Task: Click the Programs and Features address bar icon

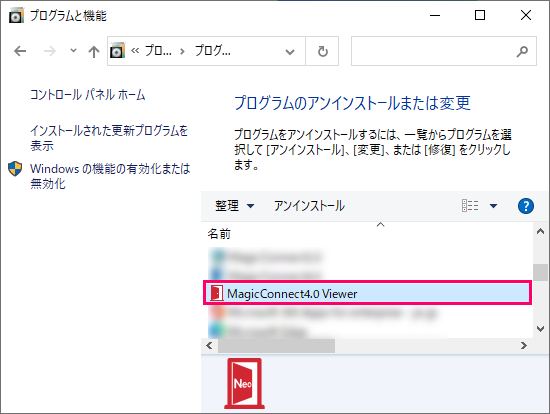Action: (x=117, y=51)
